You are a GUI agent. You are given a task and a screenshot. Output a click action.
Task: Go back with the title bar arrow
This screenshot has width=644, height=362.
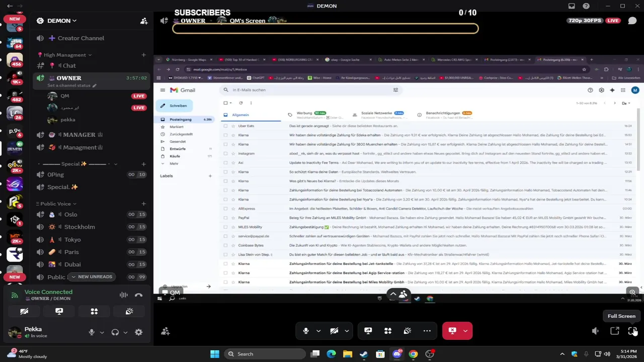click(x=10, y=6)
